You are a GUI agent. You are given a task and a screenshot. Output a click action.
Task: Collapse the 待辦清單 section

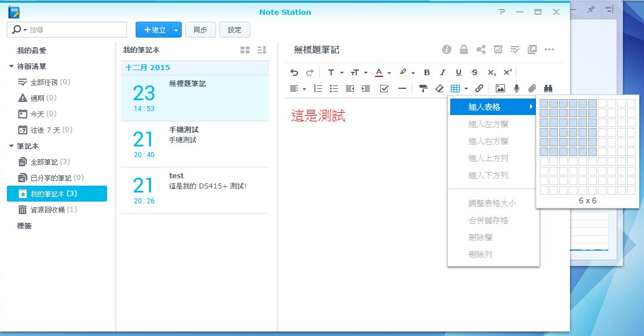11,66
